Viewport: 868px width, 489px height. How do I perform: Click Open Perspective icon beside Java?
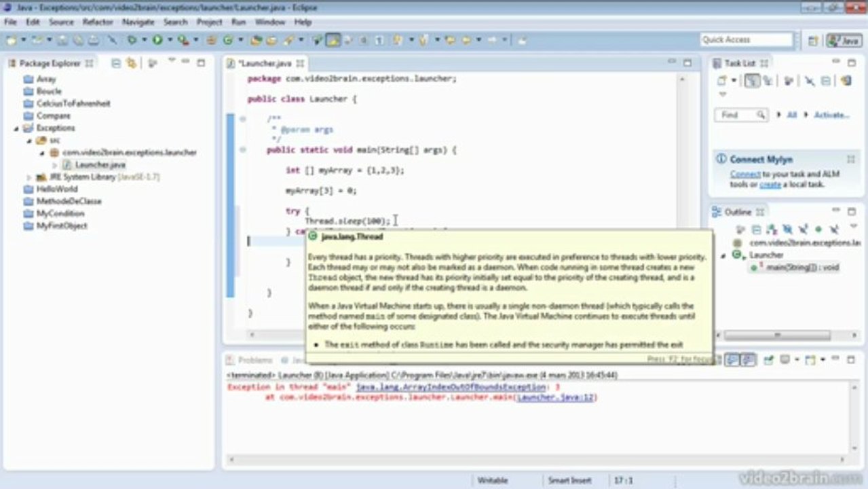(x=813, y=40)
